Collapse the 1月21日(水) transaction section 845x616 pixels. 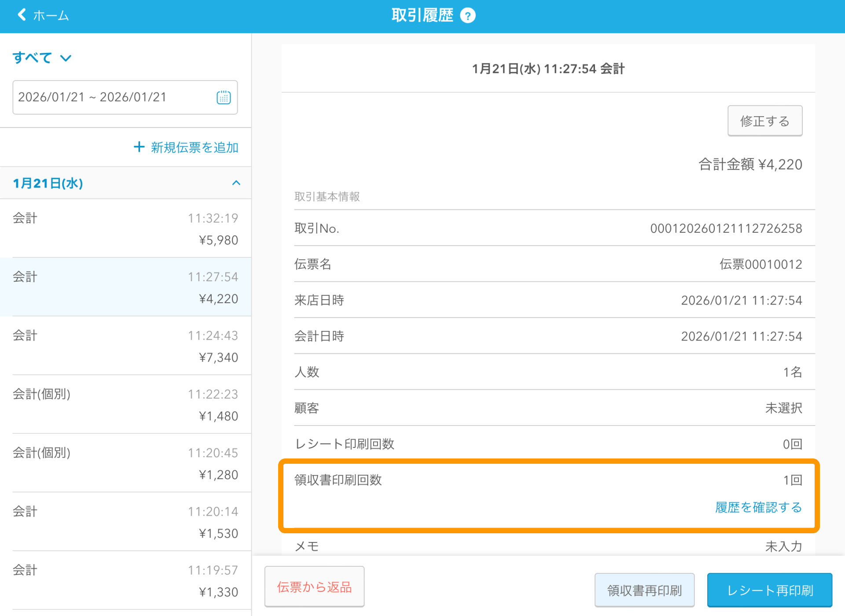pos(236,183)
